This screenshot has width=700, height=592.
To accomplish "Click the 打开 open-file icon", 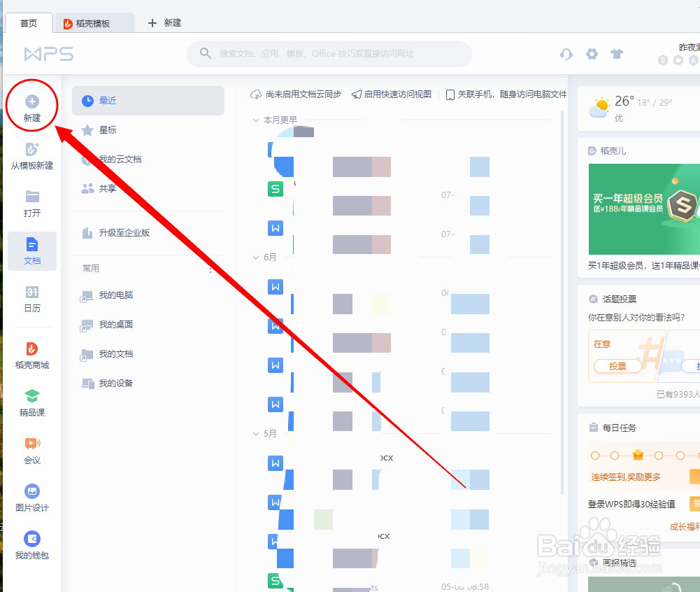I will (31, 203).
